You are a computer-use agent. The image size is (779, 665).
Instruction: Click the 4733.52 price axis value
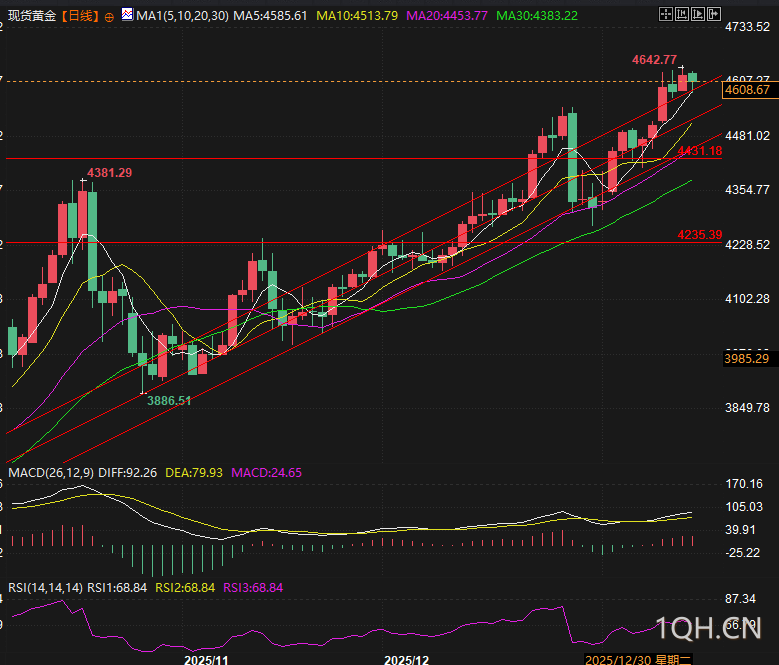click(x=747, y=27)
